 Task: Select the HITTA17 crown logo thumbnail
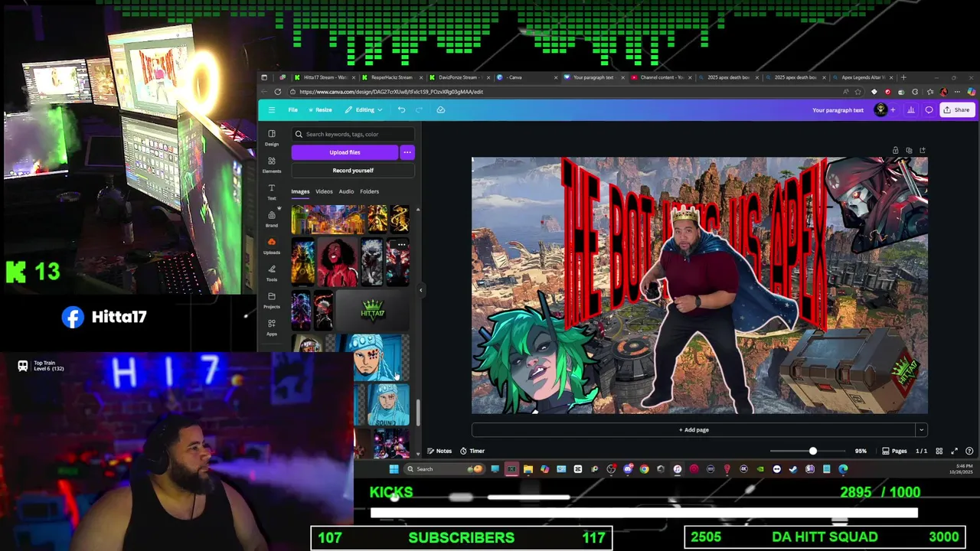373,311
